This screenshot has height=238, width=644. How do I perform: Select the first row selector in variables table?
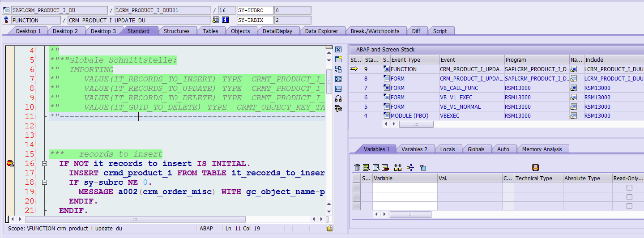click(x=356, y=188)
